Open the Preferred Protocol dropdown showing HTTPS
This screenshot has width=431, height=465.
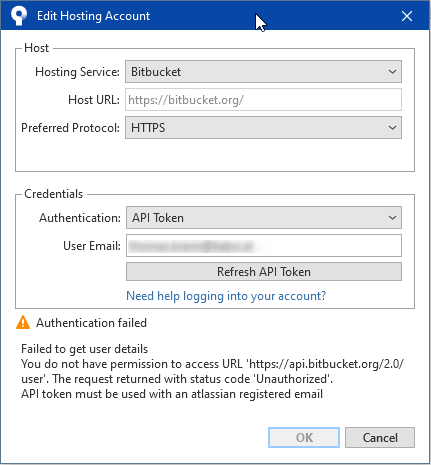(x=263, y=128)
